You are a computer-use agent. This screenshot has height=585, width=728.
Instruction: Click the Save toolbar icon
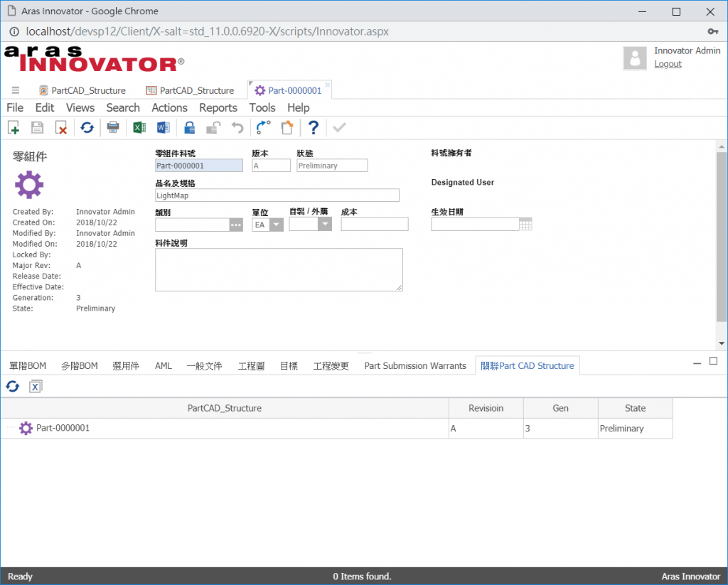[x=37, y=127]
